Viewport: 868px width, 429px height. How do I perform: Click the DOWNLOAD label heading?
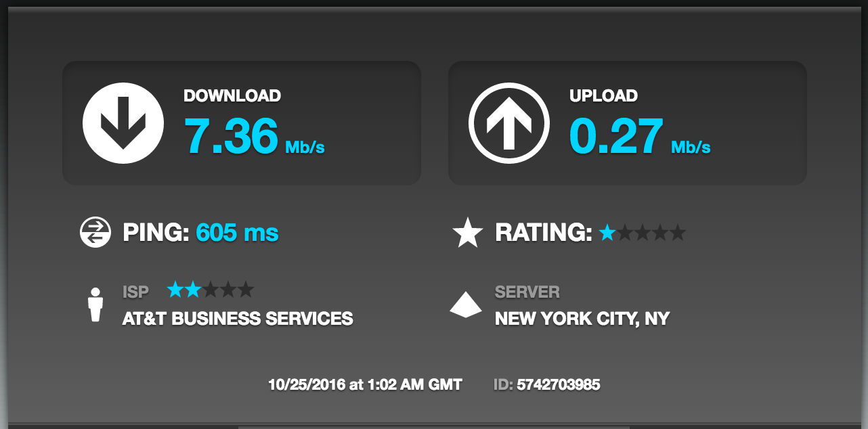click(x=232, y=95)
